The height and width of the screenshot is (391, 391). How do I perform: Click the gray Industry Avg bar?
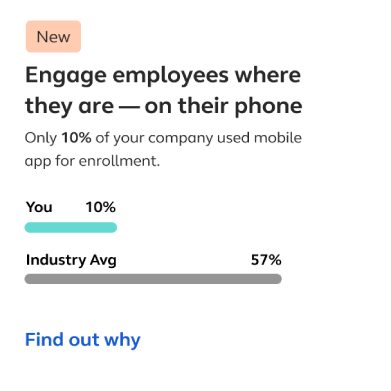click(x=153, y=279)
